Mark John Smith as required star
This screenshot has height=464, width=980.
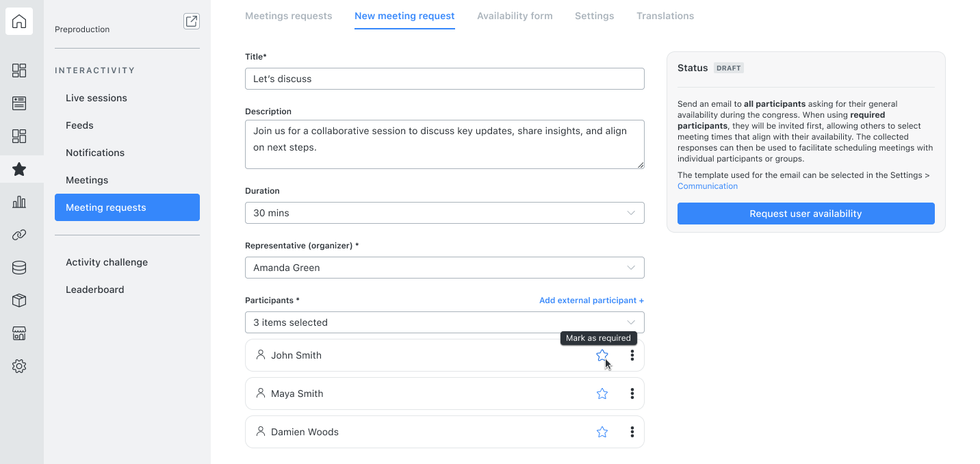click(x=602, y=355)
